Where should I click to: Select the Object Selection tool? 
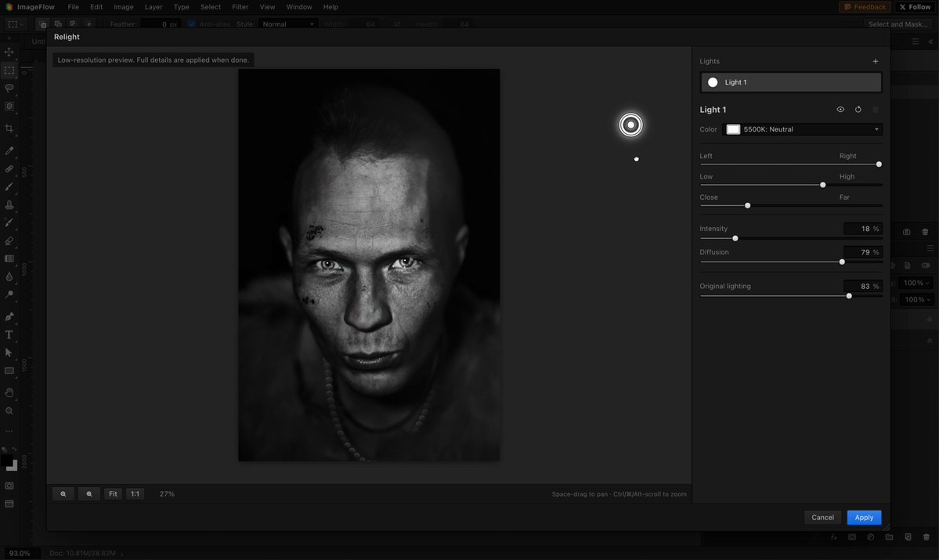point(9,106)
